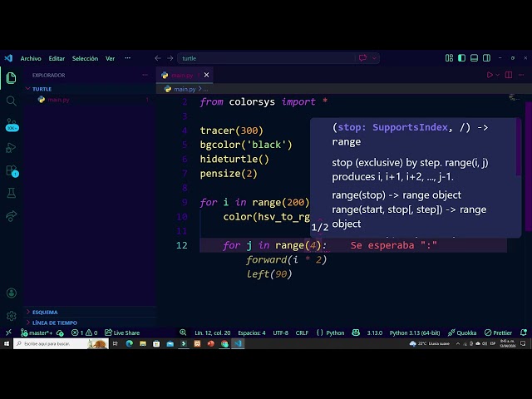
Task: Open the Source Control view
Action: [12, 124]
